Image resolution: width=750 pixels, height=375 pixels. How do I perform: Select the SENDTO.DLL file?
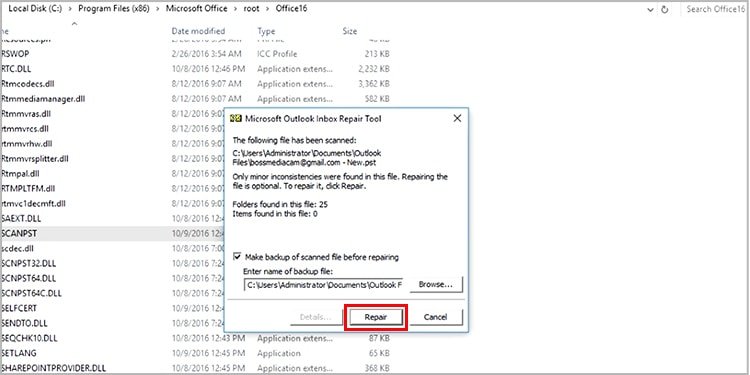(24, 323)
